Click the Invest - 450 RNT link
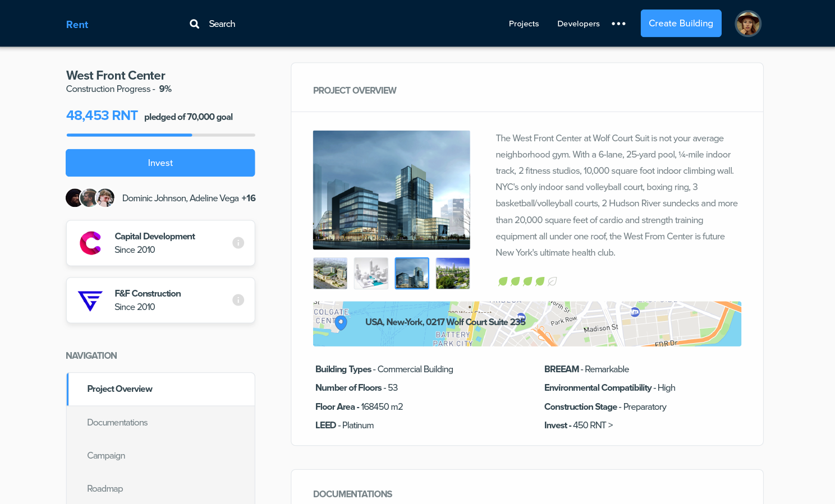This screenshot has width=835, height=504. click(579, 425)
